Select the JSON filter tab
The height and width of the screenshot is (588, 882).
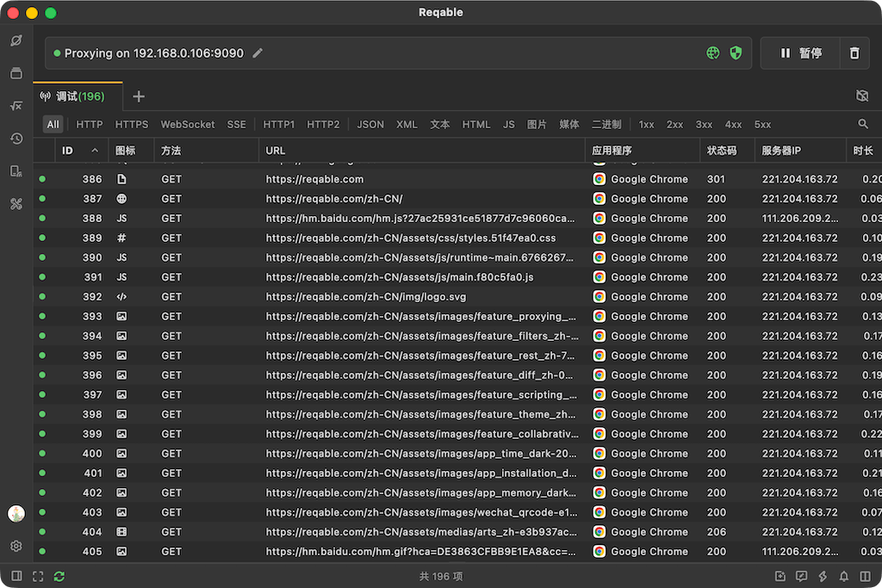370,124
